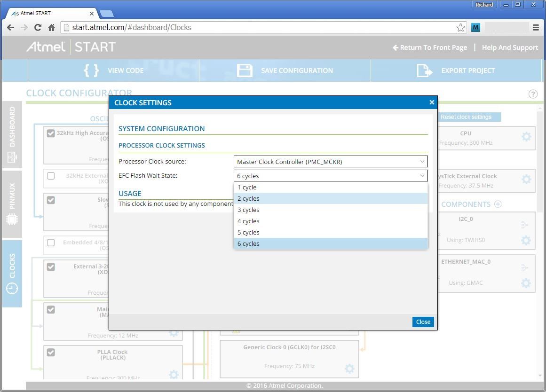Viewport: 546px width, 392px height.
Task: Click the page scrollbar up arrow
Action: tap(540, 109)
